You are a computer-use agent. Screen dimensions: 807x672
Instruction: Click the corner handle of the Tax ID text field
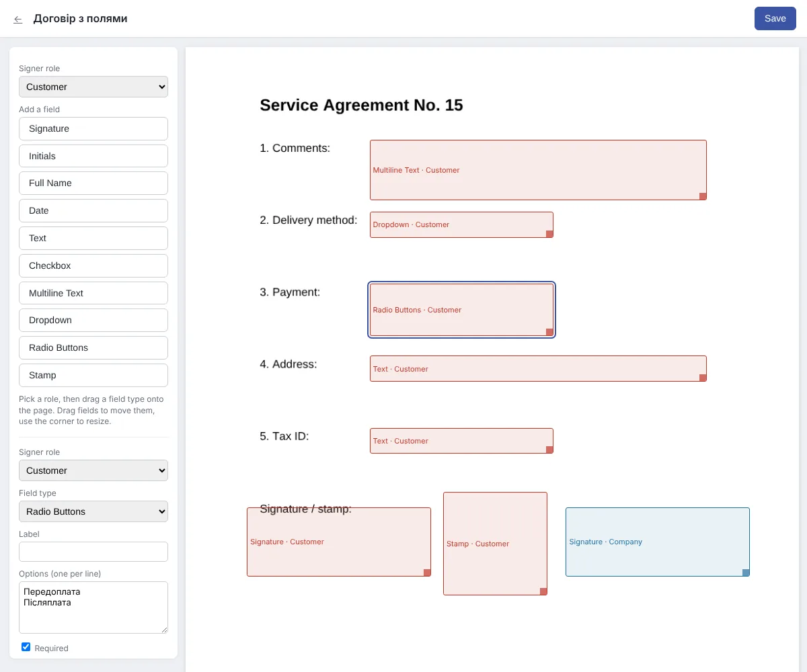(549, 450)
